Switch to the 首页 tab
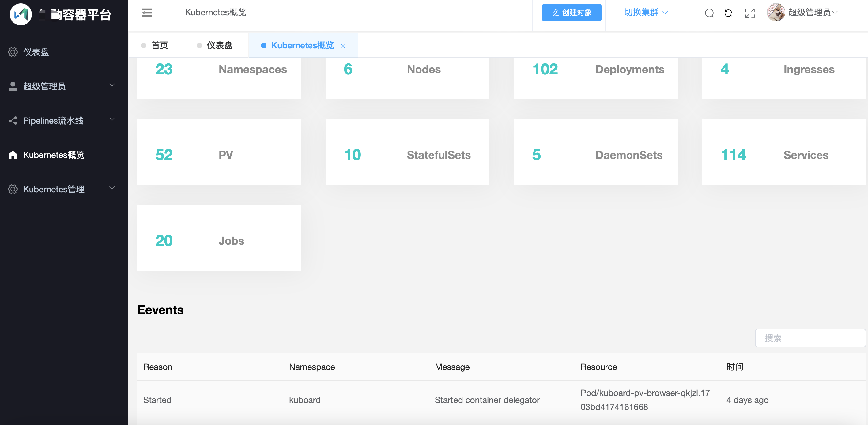 [x=159, y=45]
